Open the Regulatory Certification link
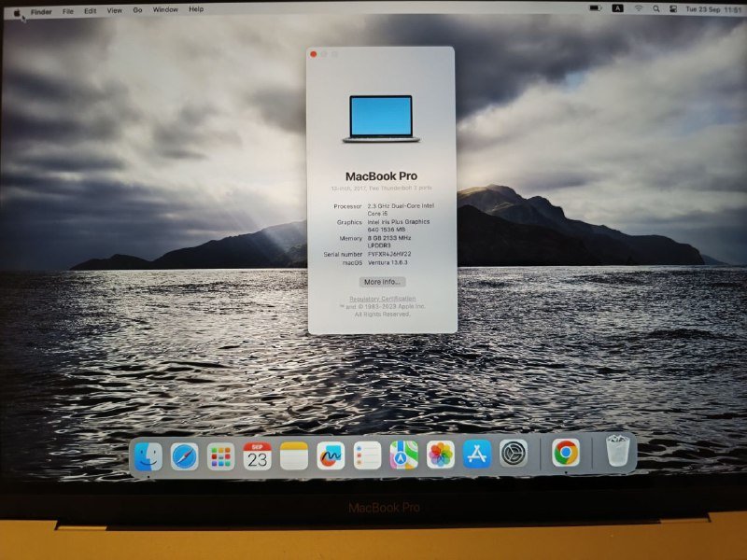Screen dimensions: 747x560 pos(382,301)
